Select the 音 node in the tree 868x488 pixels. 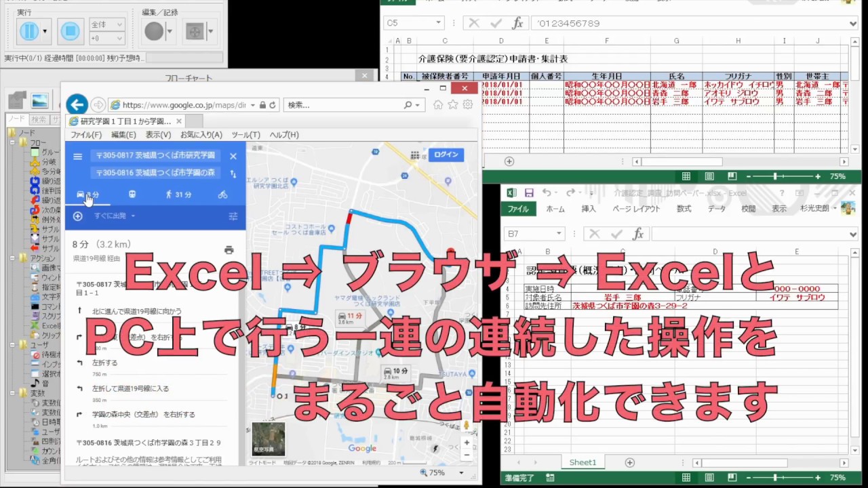point(45,384)
